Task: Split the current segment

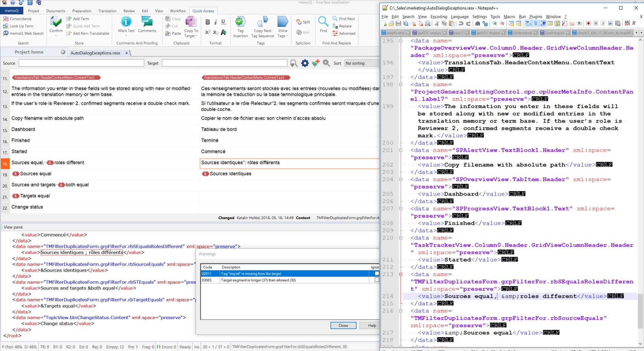Action: click(x=302, y=22)
